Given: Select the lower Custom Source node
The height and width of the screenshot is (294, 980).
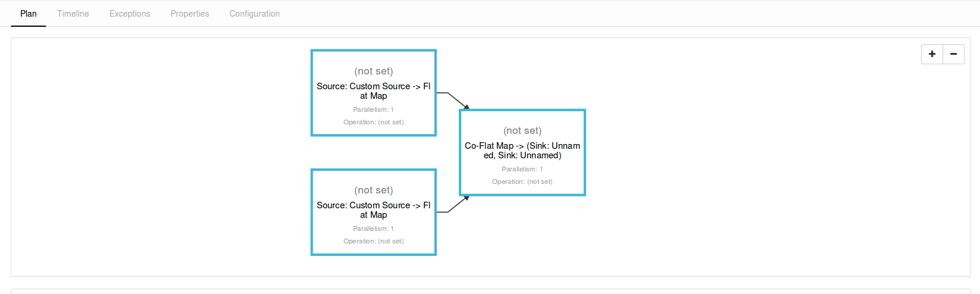Looking at the screenshot, I should click(x=373, y=210).
